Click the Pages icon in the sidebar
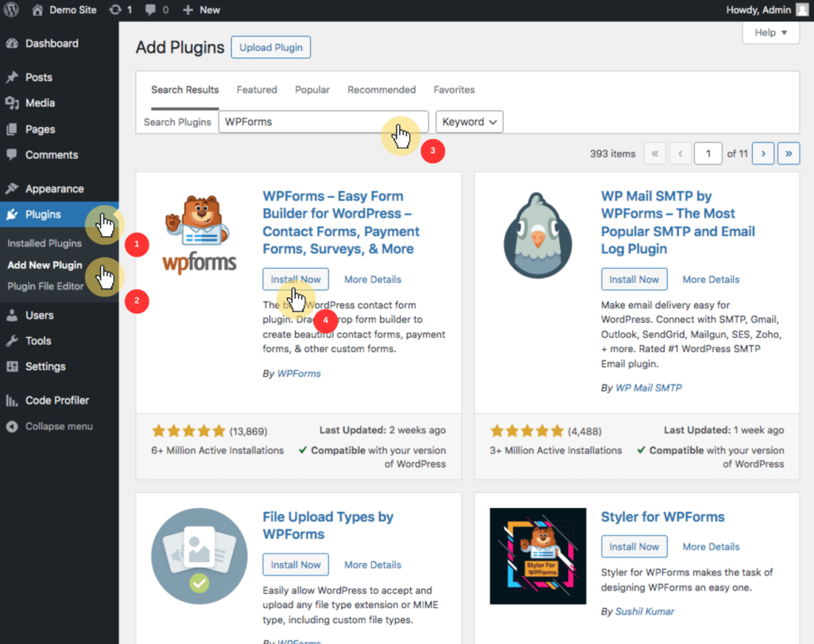This screenshot has width=814, height=644. click(12, 130)
